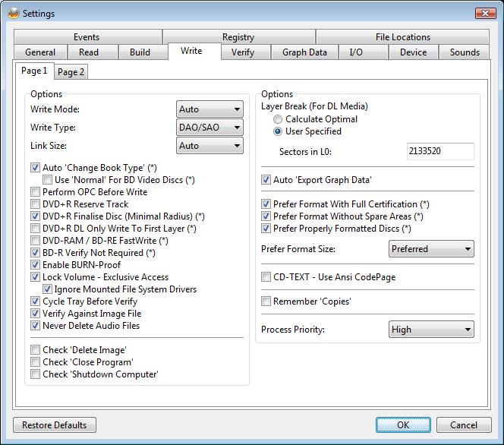This screenshot has width=504, height=445.
Task: Enable 'Check Shutdown Computer' checkbox
Action: tap(36, 374)
